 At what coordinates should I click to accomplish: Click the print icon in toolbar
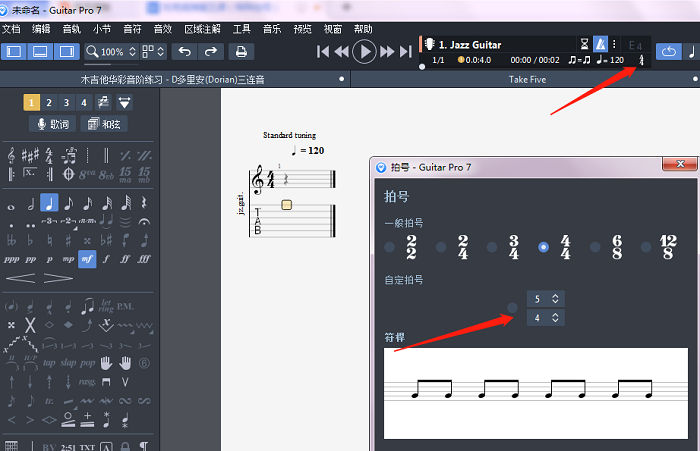[x=241, y=51]
